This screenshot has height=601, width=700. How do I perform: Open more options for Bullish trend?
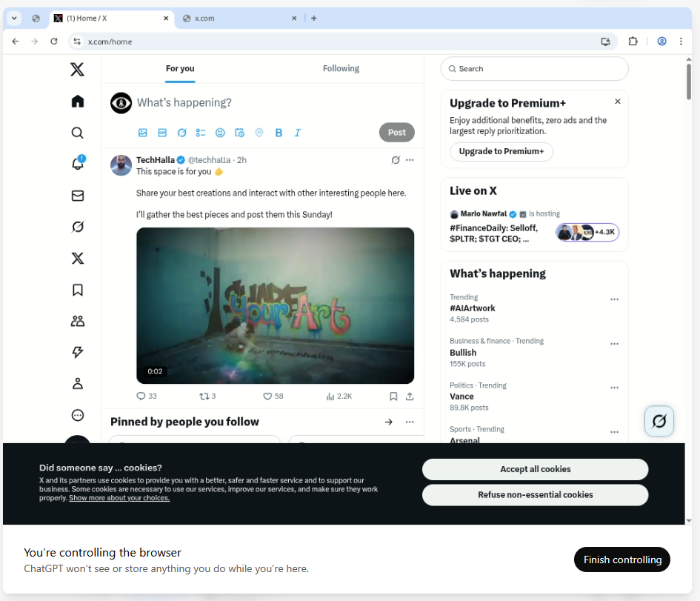tap(614, 344)
